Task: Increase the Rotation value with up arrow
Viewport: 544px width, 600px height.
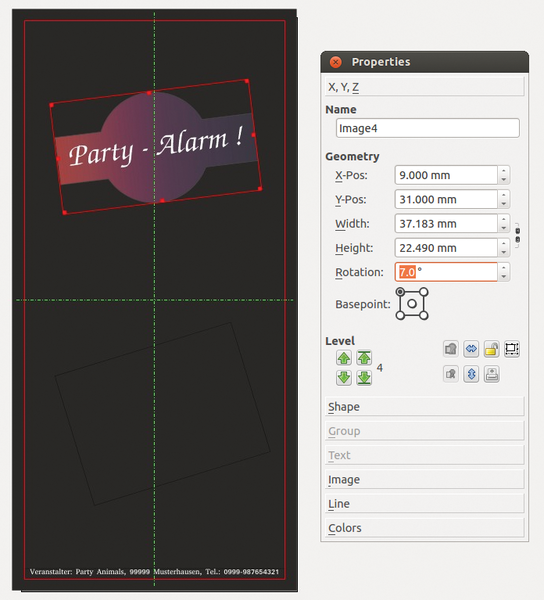Action: [x=503, y=268]
